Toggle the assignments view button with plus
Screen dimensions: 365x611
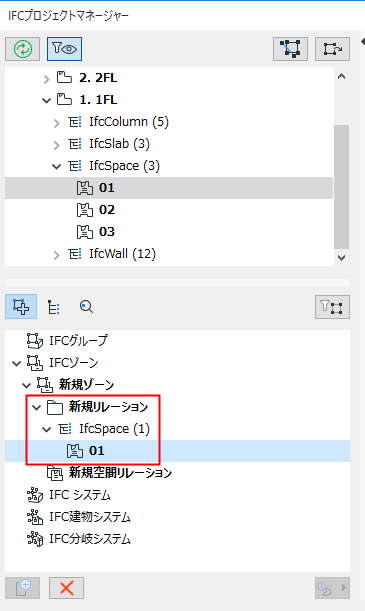click(21, 307)
